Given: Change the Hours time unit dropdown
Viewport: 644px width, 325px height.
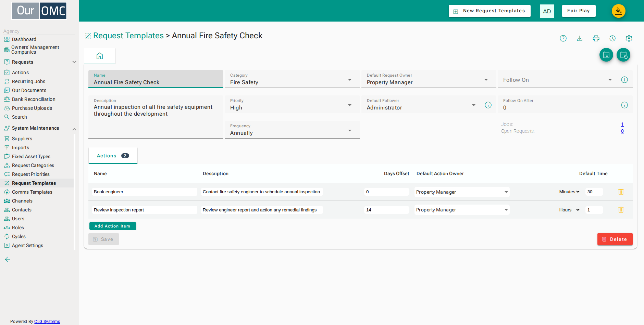Looking at the screenshot, I should (x=569, y=210).
